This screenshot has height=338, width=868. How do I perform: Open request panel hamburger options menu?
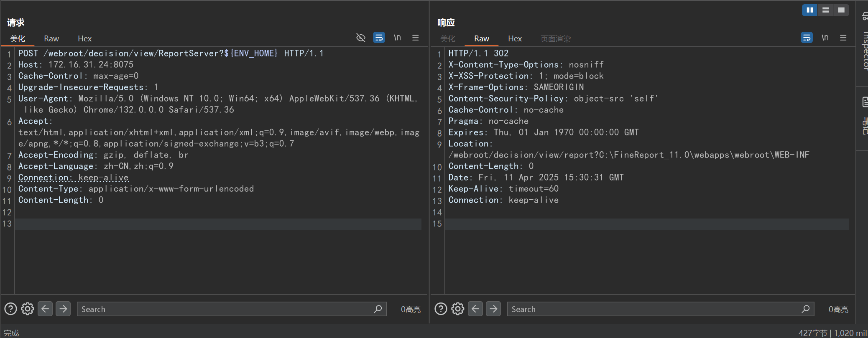415,38
